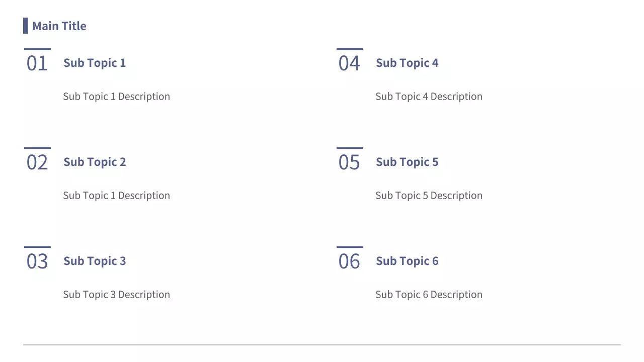The width and height of the screenshot is (644, 362).
Task: Click the description text under Sub Topic 1 heading
Action: [x=116, y=97]
